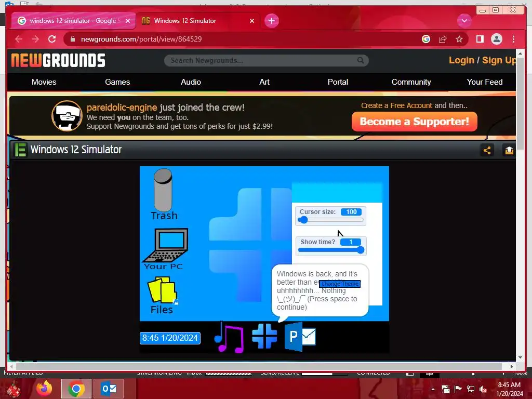
Task: Bookmark this page with star
Action: (459, 39)
